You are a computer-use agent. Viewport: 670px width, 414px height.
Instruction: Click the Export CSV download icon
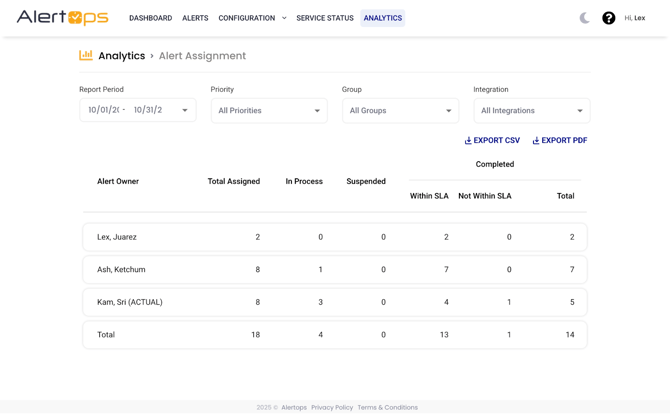pyautogui.click(x=468, y=141)
